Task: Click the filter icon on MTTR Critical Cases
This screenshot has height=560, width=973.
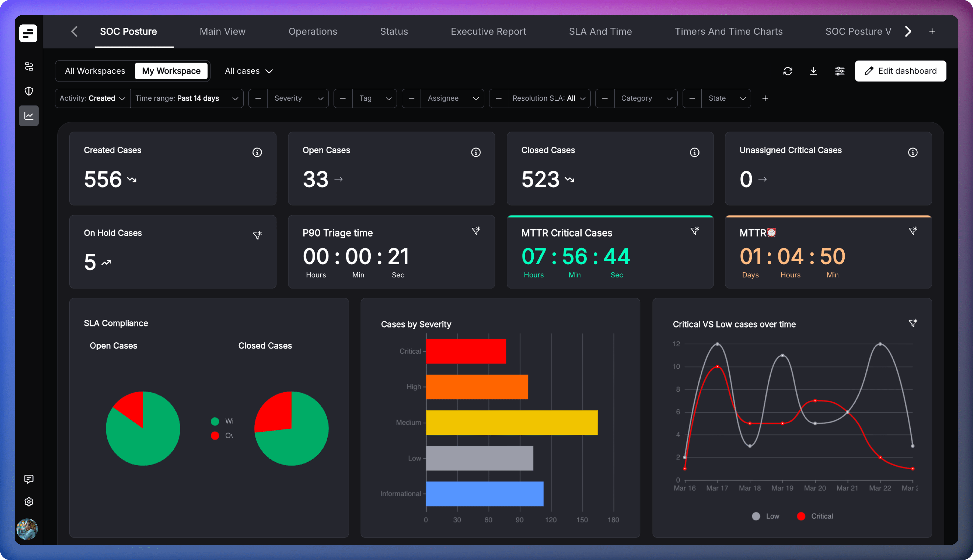Action: point(694,231)
